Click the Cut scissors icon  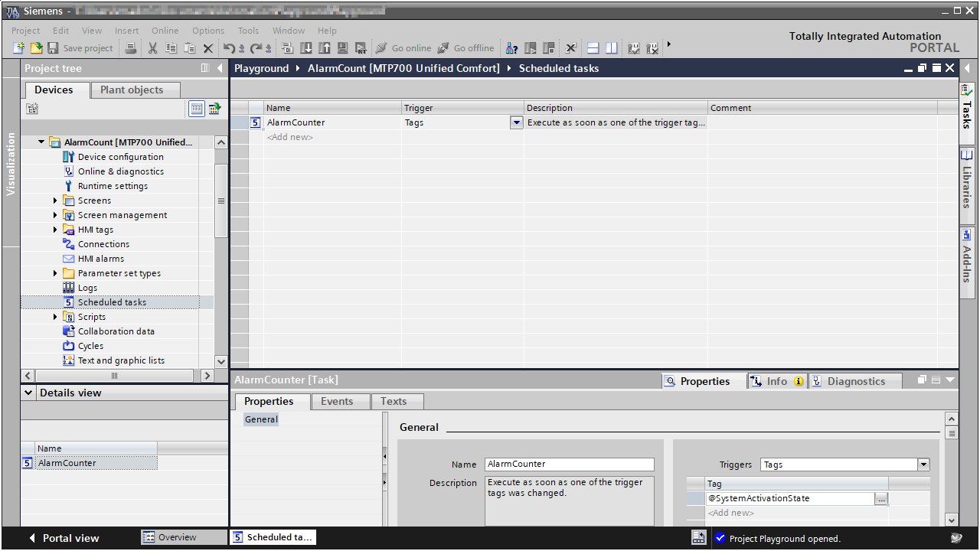click(x=152, y=48)
